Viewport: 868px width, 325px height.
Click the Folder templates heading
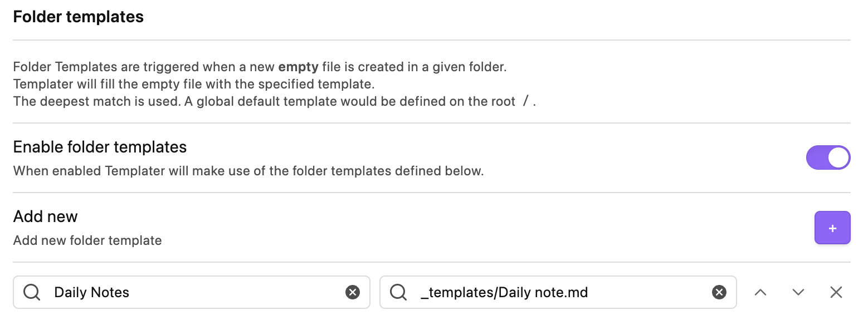pos(79,17)
